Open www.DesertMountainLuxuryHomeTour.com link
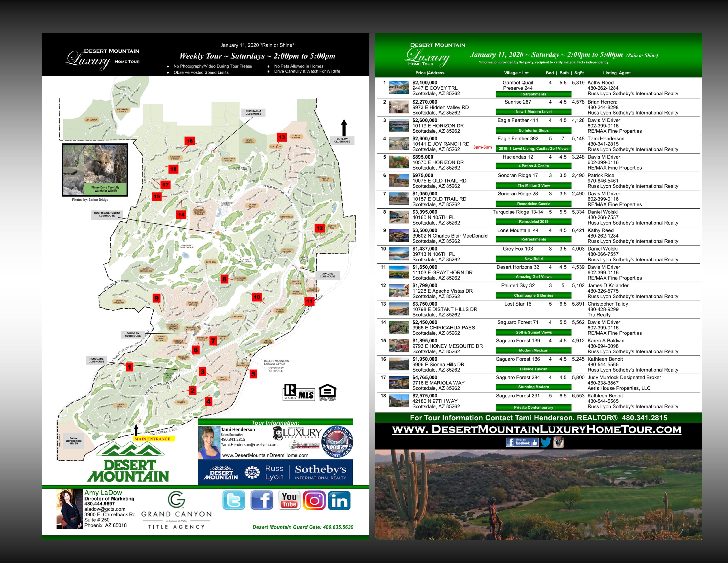Screen dimensions: 728x563 point(537,429)
